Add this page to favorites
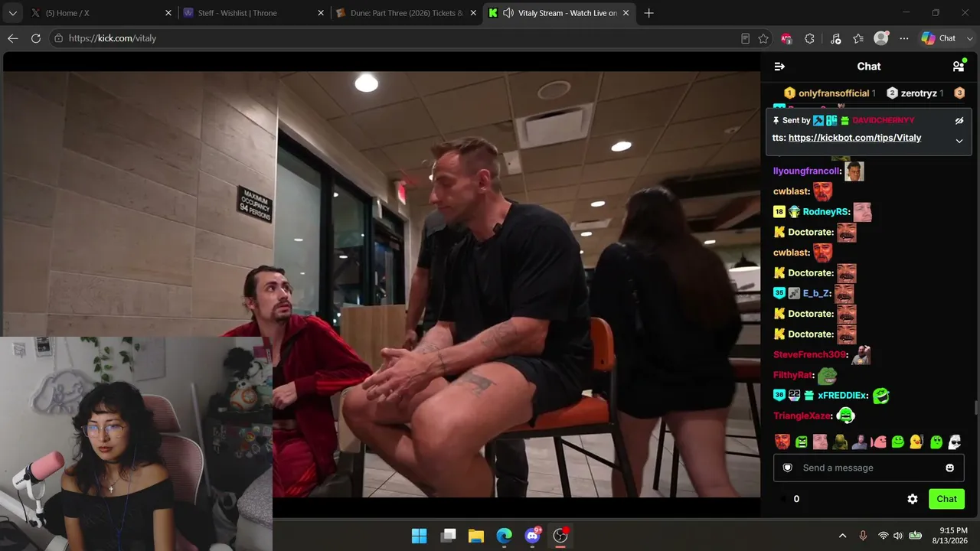 [x=763, y=38]
